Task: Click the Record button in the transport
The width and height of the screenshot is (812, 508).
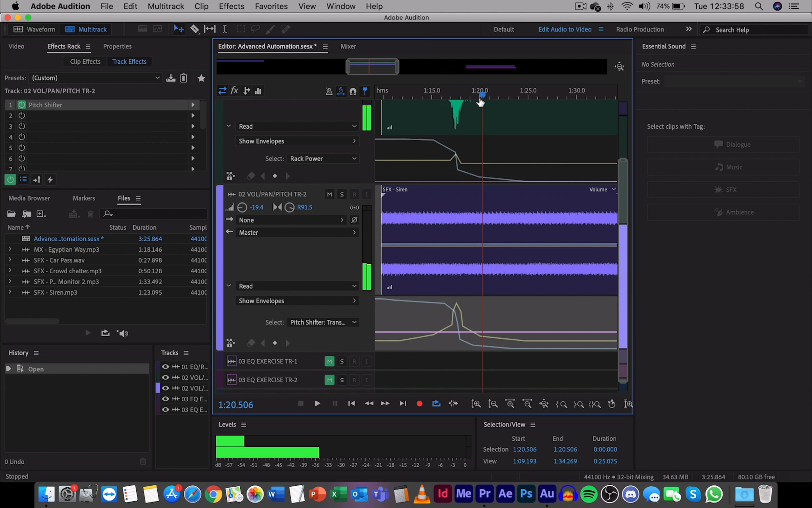Action: (419, 404)
